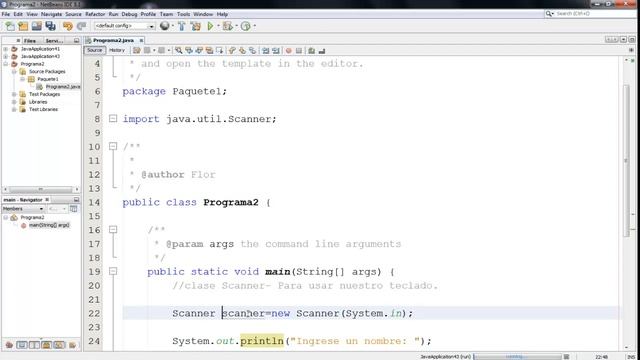Close the Programa2.java editor tab
The width and height of the screenshot is (640, 360).
coord(141,40)
